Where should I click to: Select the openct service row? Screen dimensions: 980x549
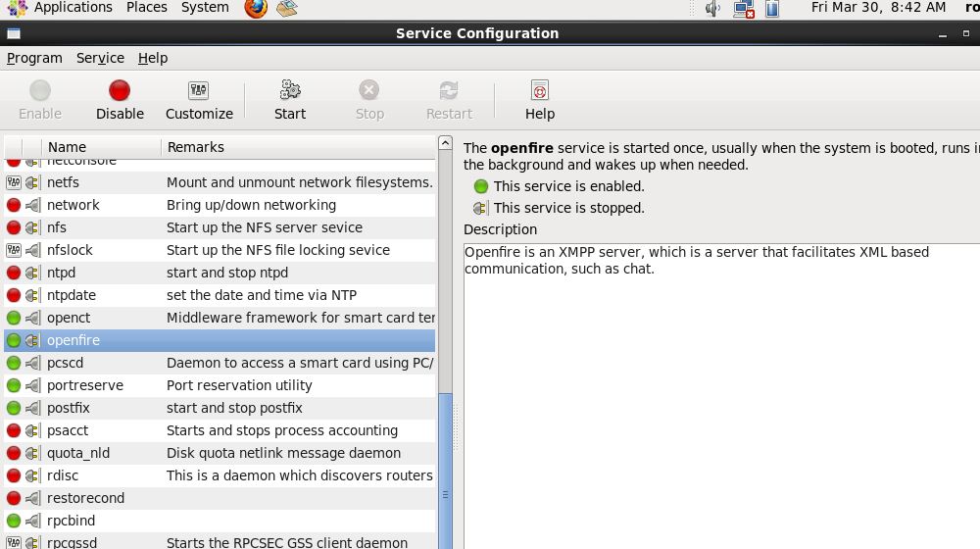click(x=220, y=318)
